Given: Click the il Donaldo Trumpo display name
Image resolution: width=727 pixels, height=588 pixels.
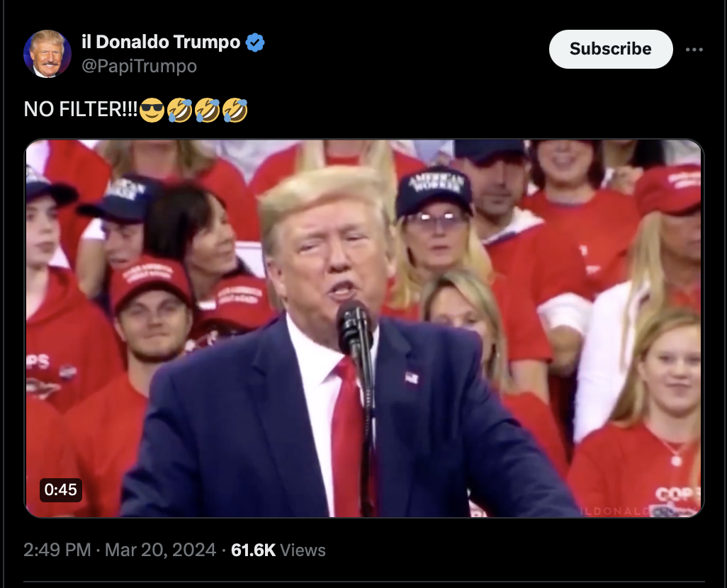Looking at the screenshot, I should [161, 42].
